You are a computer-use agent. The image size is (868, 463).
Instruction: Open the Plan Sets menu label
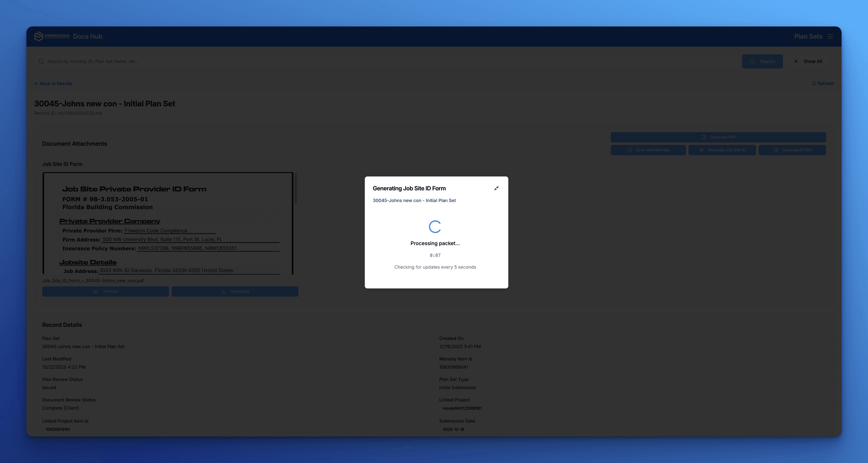coord(808,36)
